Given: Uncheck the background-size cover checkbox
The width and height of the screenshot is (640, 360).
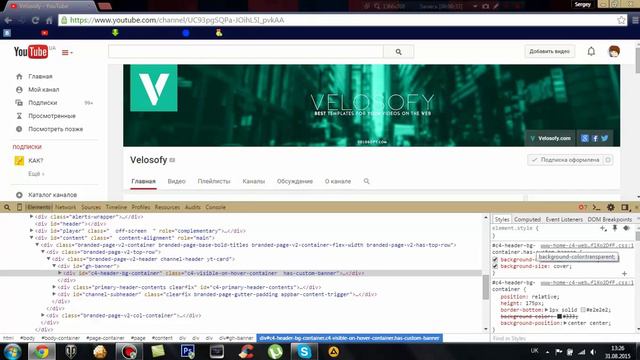Looking at the screenshot, I should 495,266.
